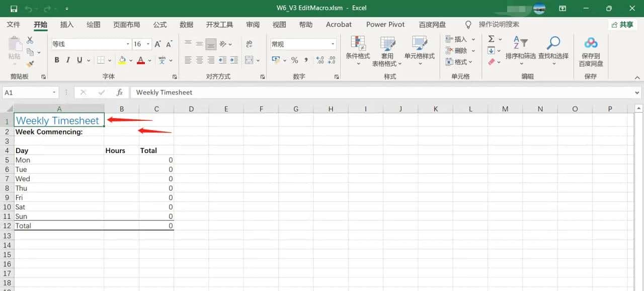Toggle the wrap text button
This screenshot has width=644, height=291.
point(249,44)
